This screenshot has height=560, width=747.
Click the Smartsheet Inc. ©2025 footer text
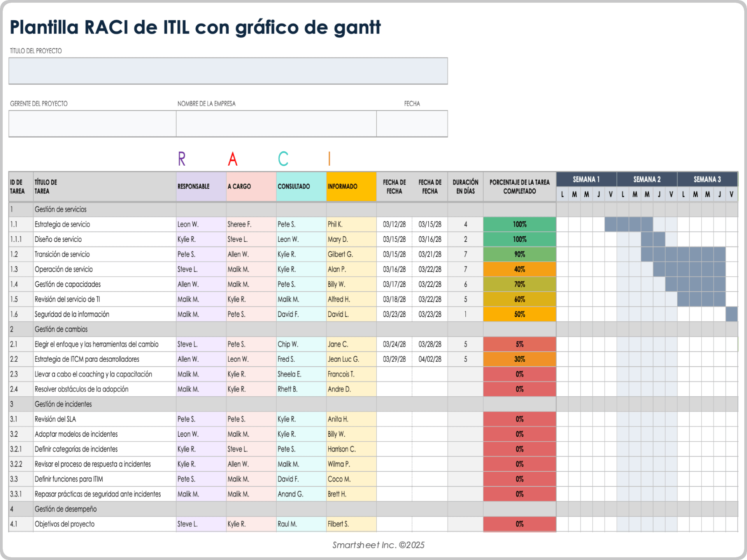379,545
